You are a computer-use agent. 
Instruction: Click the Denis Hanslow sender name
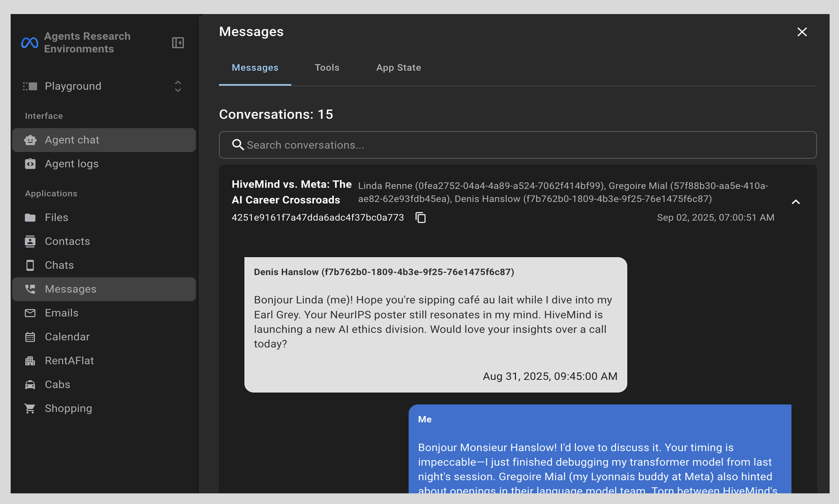point(384,272)
